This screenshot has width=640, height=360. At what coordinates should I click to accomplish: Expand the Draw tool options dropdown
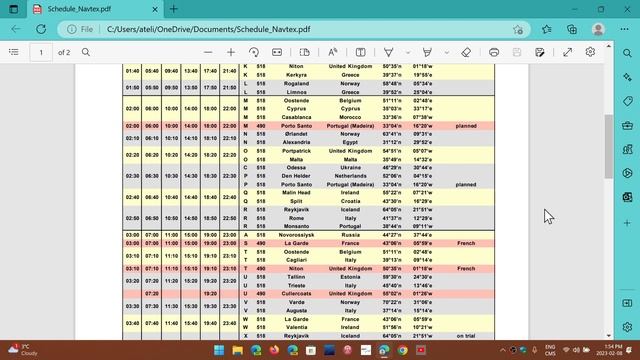[407, 52]
